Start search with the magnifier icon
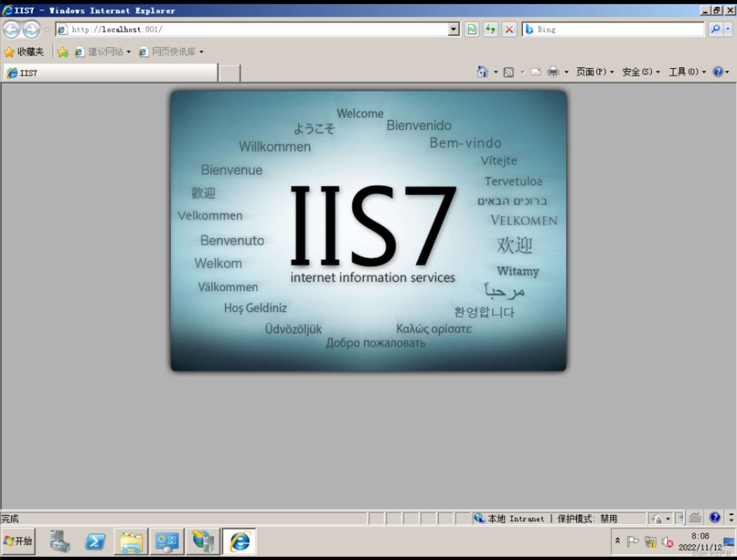 click(x=715, y=29)
